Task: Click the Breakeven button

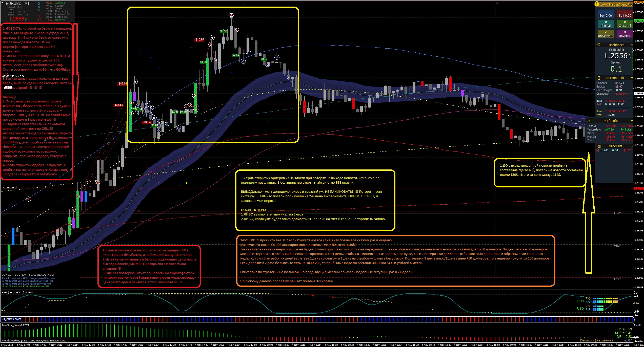Action: 606,34
